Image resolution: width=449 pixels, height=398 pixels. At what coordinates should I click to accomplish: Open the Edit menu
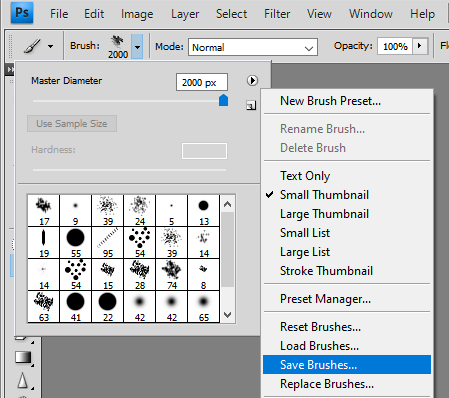(x=94, y=14)
